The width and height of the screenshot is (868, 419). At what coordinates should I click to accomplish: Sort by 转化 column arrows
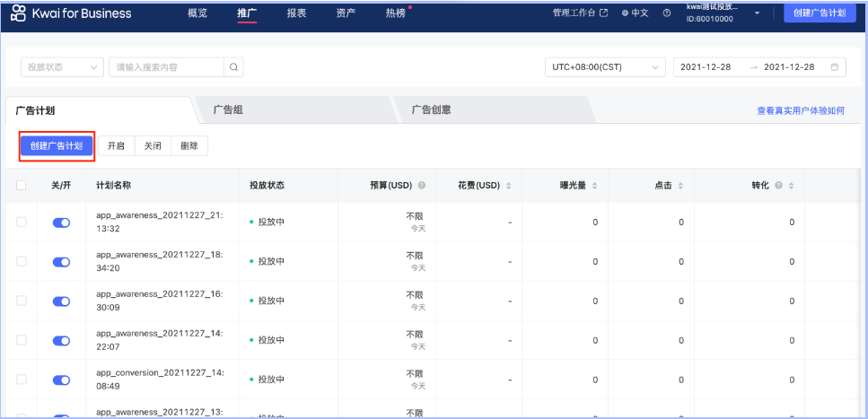(x=791, y=186)
